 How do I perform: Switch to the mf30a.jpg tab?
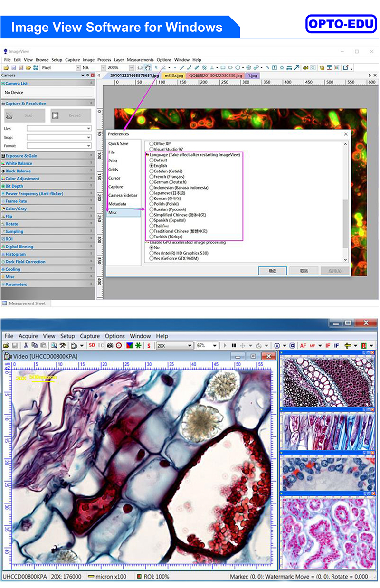pyautogui.click(x=173, y=75)
